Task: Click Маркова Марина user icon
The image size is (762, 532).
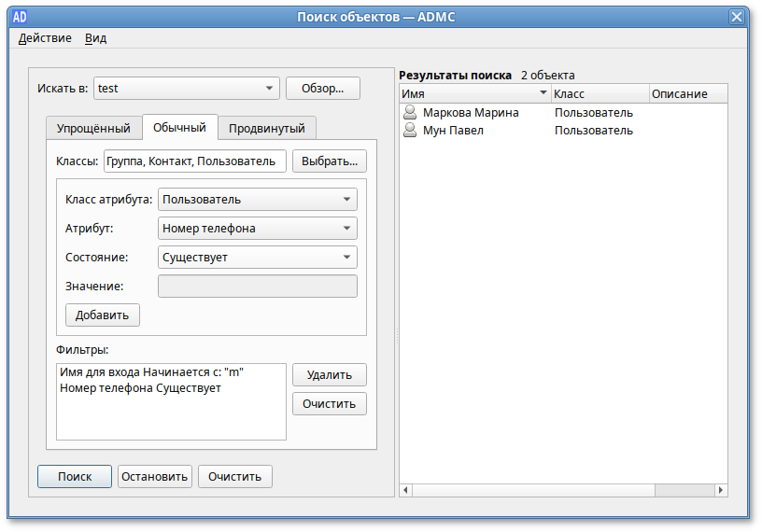Action: point(410,112)
